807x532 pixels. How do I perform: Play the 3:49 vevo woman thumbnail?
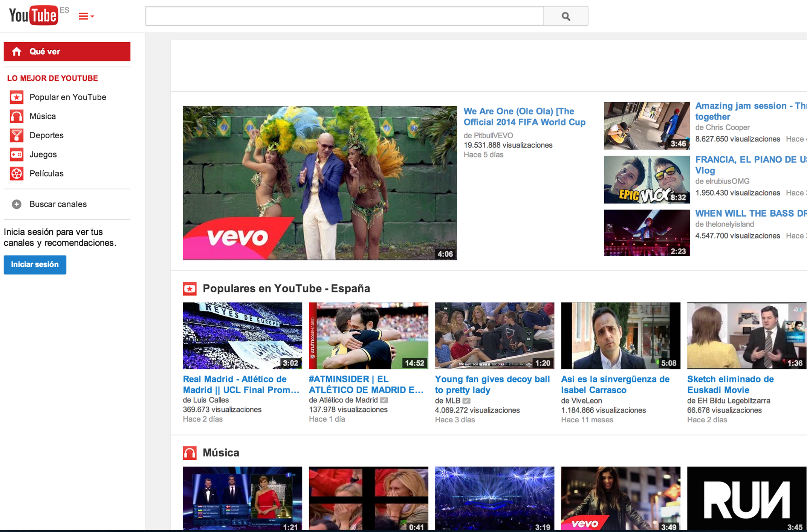(621, 498)
